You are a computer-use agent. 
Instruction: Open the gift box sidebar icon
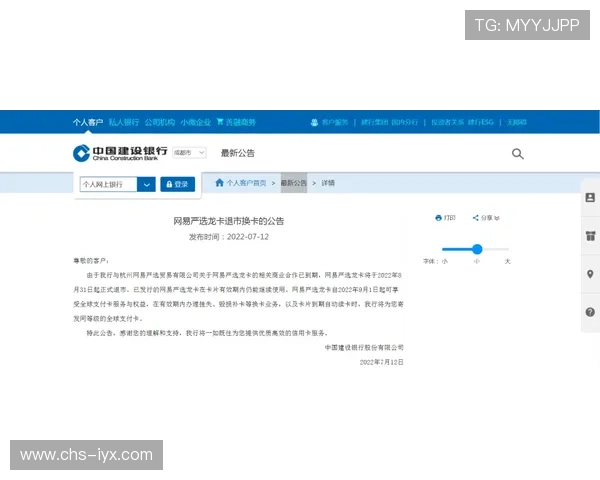[590, 236]
